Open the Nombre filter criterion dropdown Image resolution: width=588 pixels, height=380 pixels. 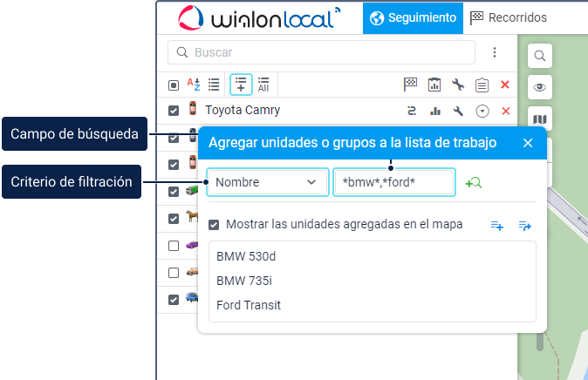[x=268, y=182]
